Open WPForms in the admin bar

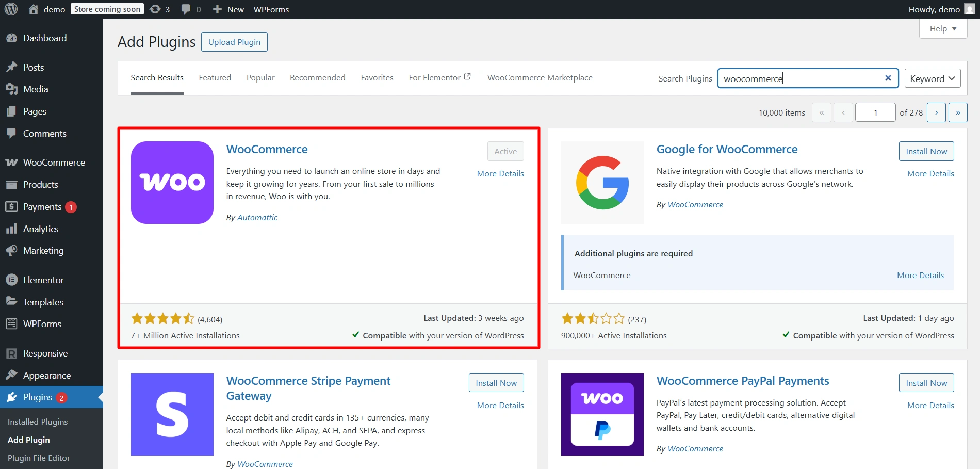click(271, 9)
